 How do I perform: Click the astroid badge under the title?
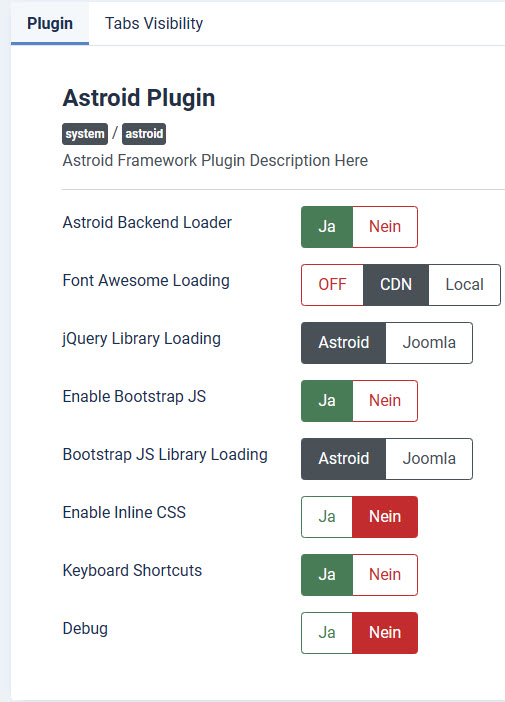[x=144, y=134]
